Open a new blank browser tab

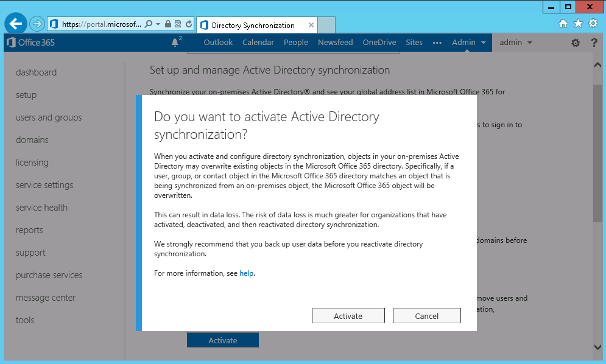click(326, 25)
